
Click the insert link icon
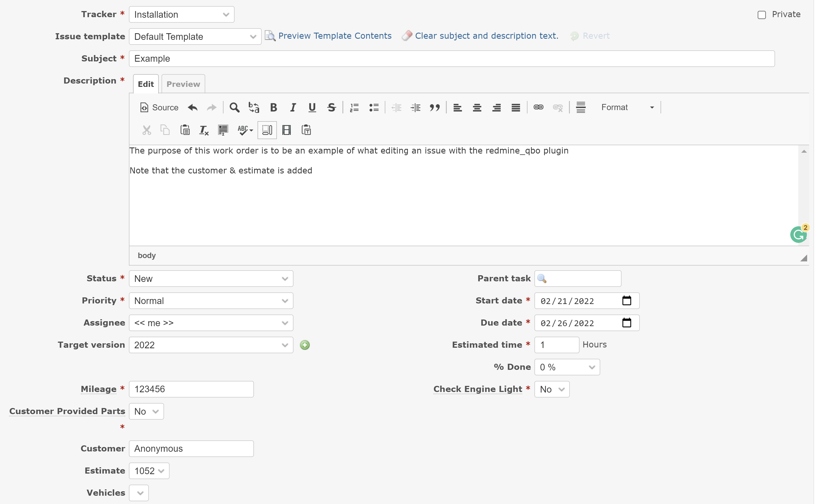click(538, 107)
